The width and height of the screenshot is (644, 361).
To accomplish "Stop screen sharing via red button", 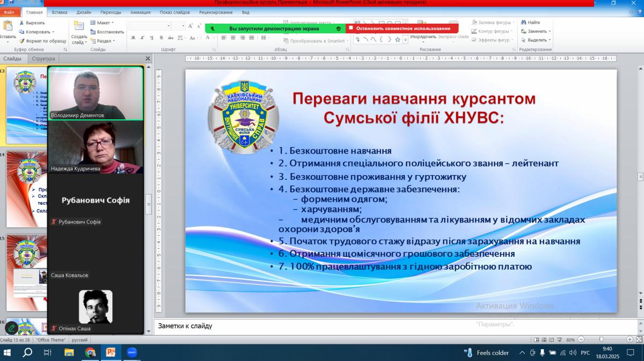I will (402, 28).
